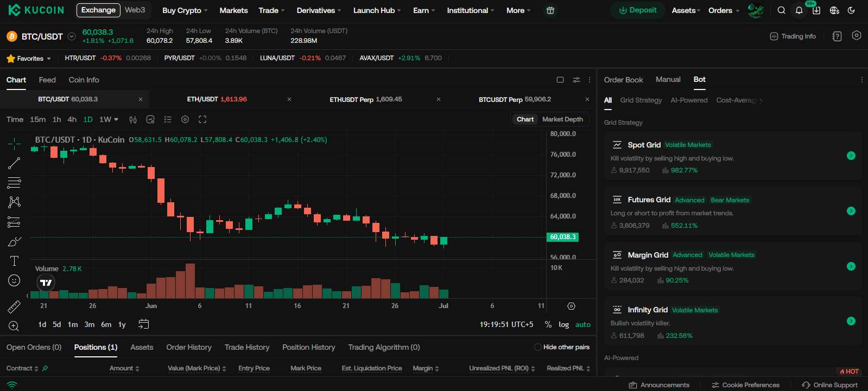Toggle auto scale on chart
The image size is (868, 391).
pos(583,324)
